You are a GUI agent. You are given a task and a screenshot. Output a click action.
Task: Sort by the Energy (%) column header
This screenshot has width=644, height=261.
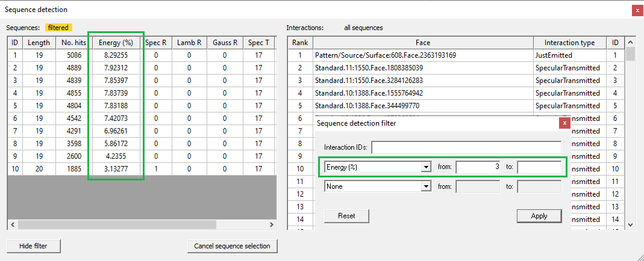(x=116, y=43)
